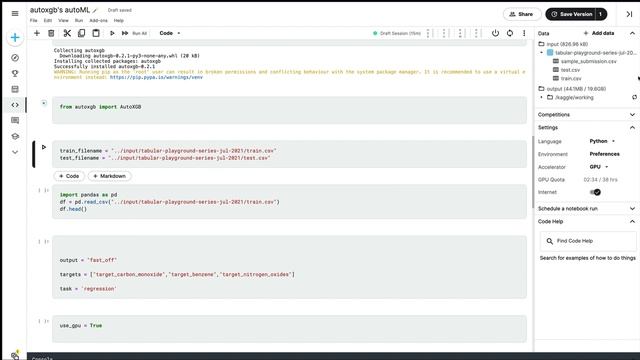Open the Home compass icon in sidebar
The width and height of the screenshot is (640, 360).
[15, 58]
